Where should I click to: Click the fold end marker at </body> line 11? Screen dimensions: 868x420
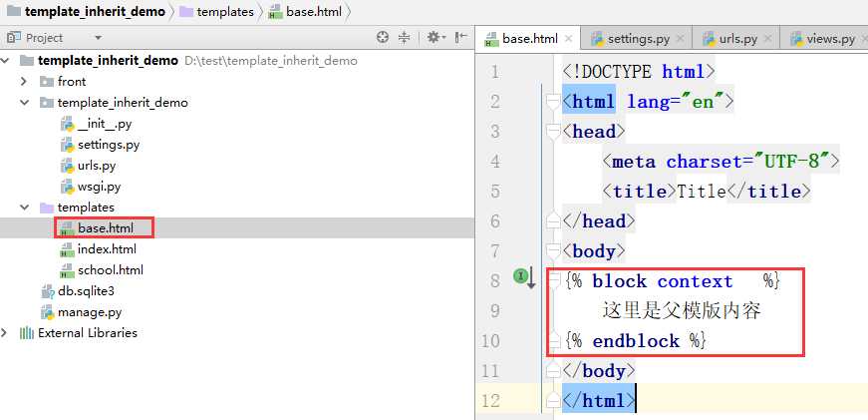pos(553,370)
